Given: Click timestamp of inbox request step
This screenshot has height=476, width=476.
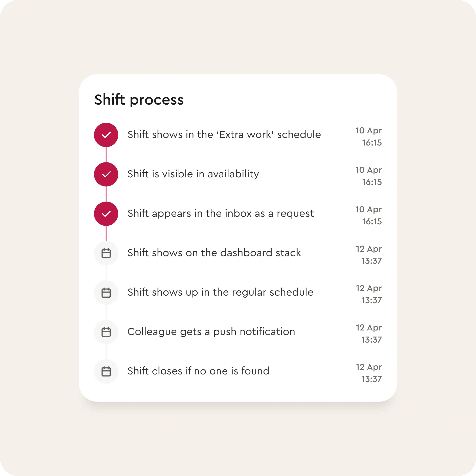Looking at the screenshot, I should [369, 215].
